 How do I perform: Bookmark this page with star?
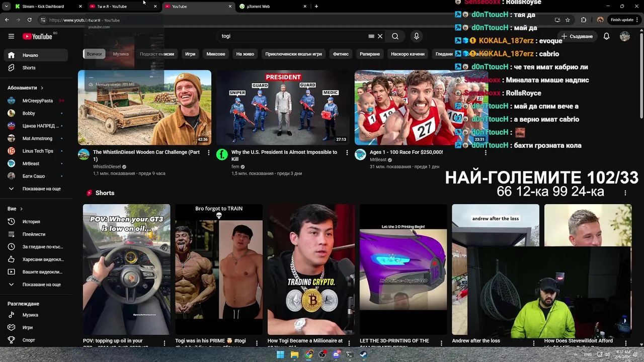coord(568,20)
